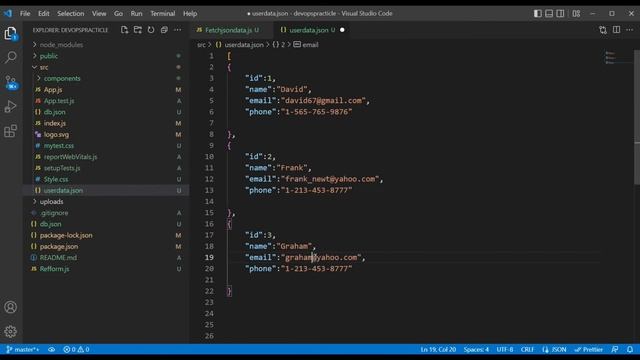Open README.md in the file tree
The image size is (640, 360).
[x=58, y=258]
